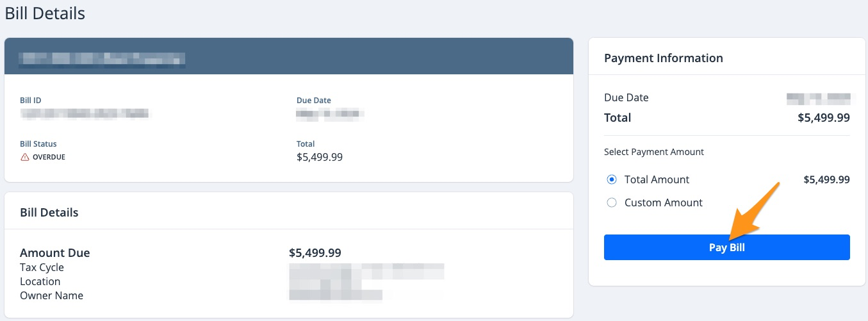The width and height of the screenshot is (868, 321).
Task: Click the bold Total in Payment Information
Action: pos(618,118)
